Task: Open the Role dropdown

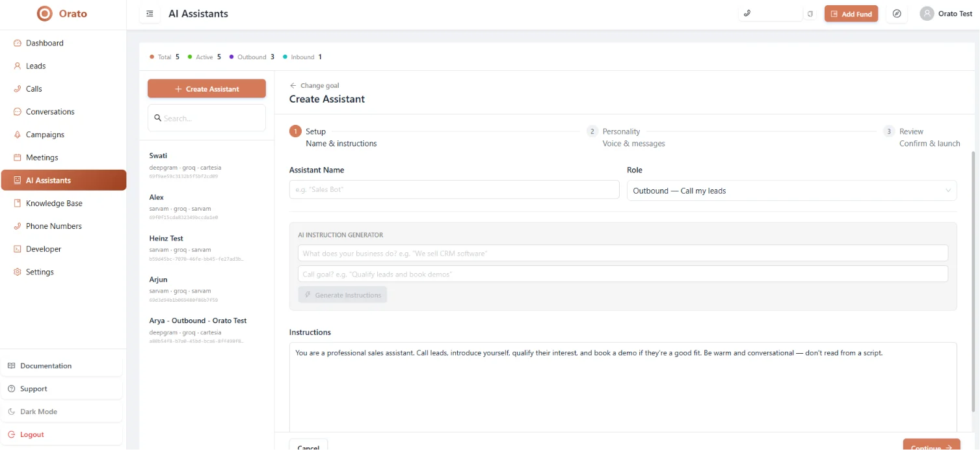Action: (x=791, y=191)
